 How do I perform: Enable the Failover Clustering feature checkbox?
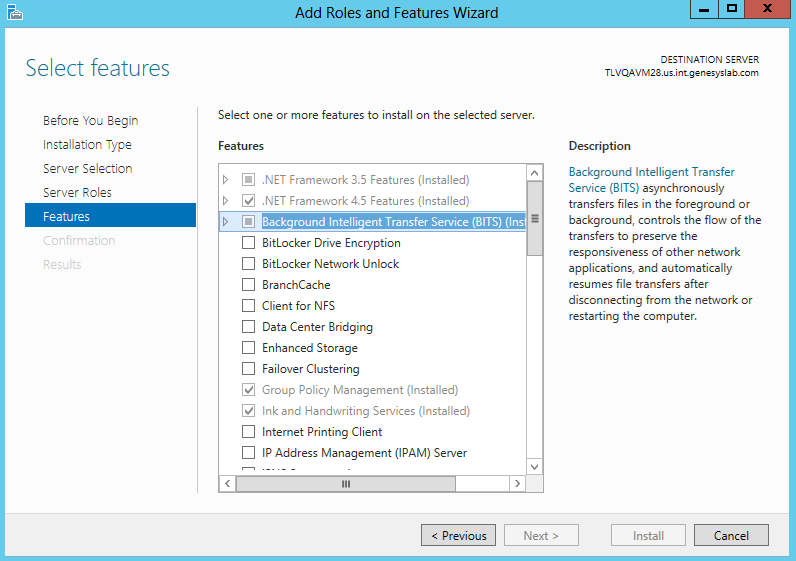click(x=248, y=369)
